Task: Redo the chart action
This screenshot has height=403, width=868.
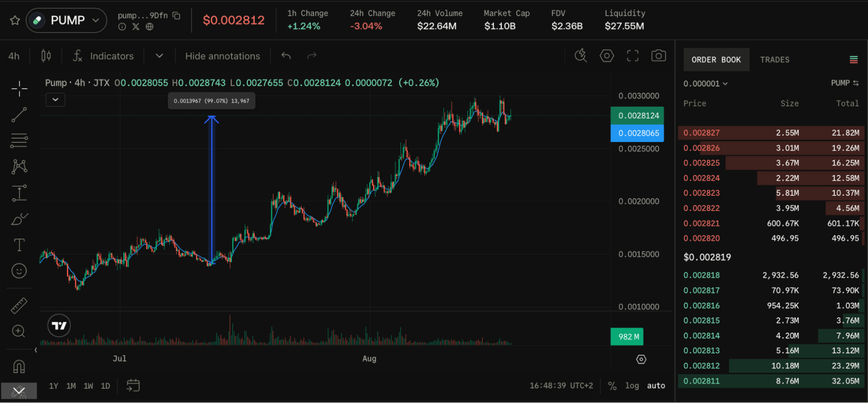Action: coord(312,56)
